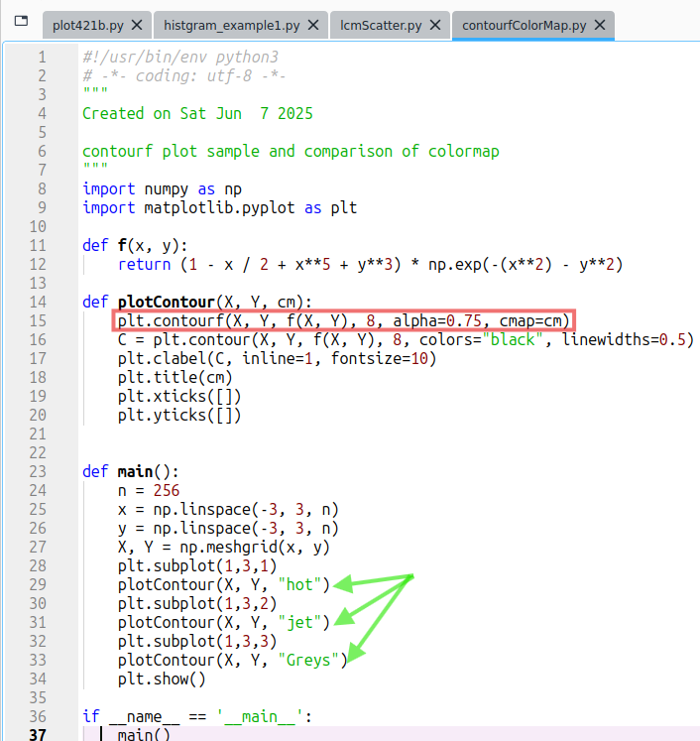Click the 'def main():' line

click(x=130, y=471)
